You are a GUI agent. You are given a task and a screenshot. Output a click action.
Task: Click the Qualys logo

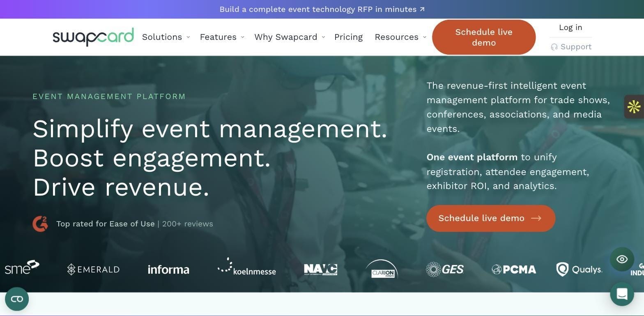coord(579,270)
